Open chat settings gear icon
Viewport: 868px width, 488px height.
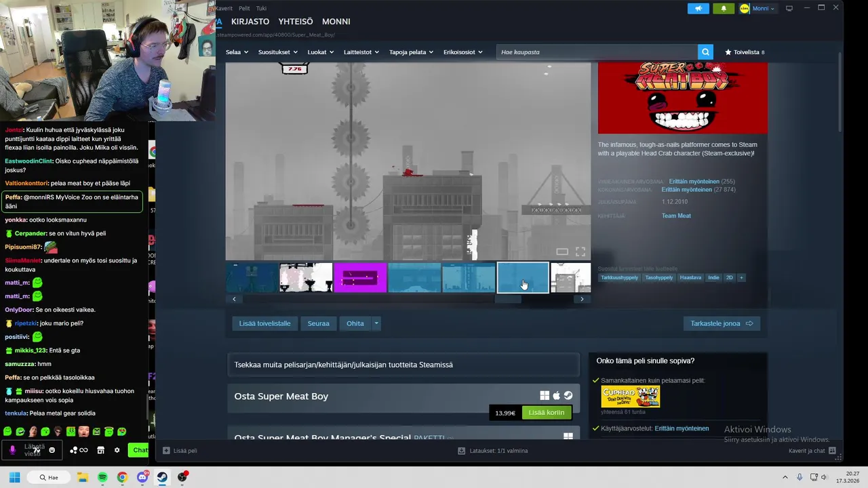tap(117, 450)
